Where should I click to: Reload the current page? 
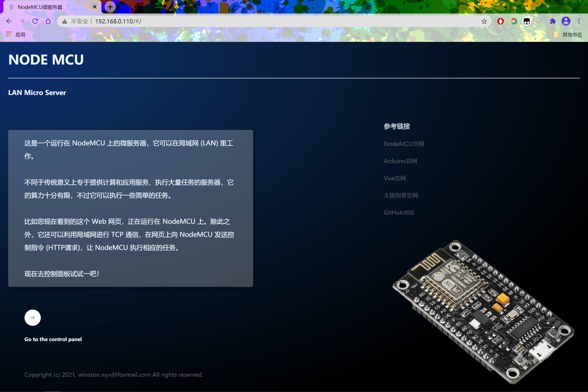point(35,21)
